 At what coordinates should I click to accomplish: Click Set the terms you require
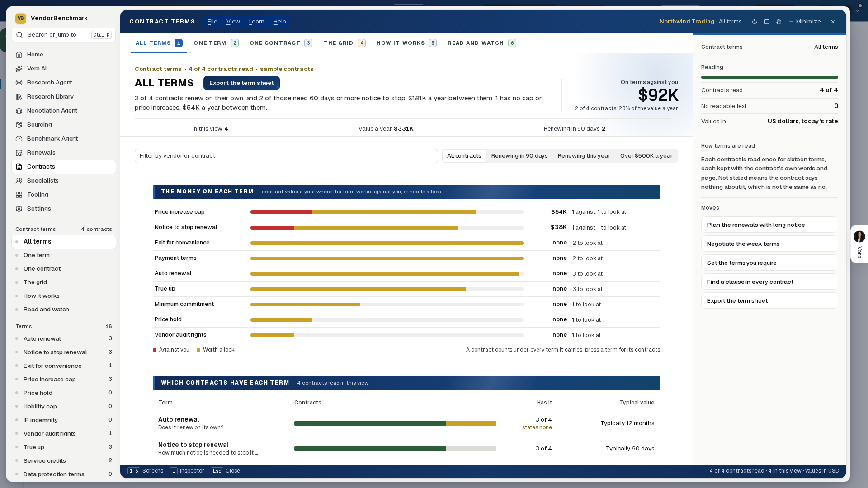tap(769, 263)
